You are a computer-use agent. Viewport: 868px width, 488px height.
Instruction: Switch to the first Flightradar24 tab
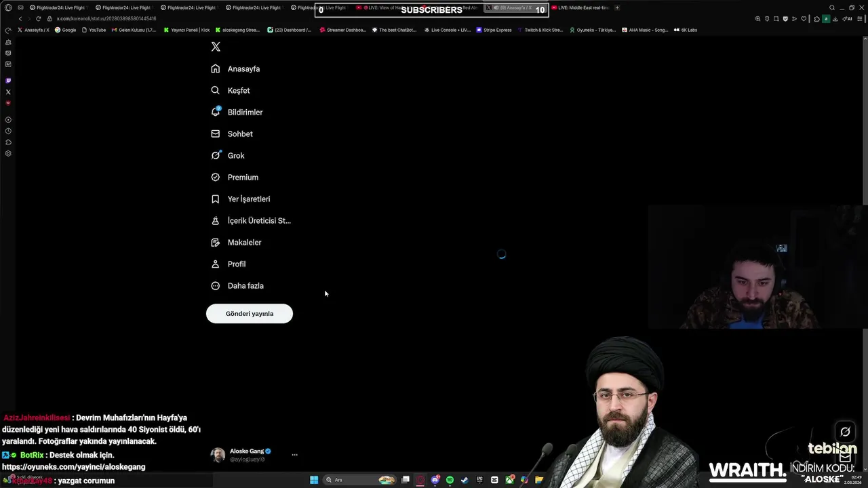pos(57,7)
